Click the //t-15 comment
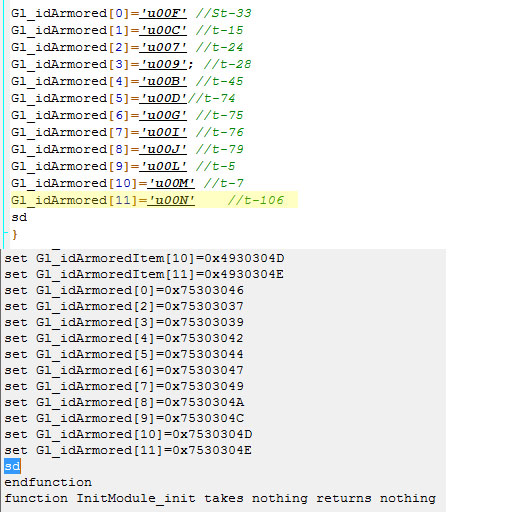The image size is (512, 512). [x=219, y=31]
